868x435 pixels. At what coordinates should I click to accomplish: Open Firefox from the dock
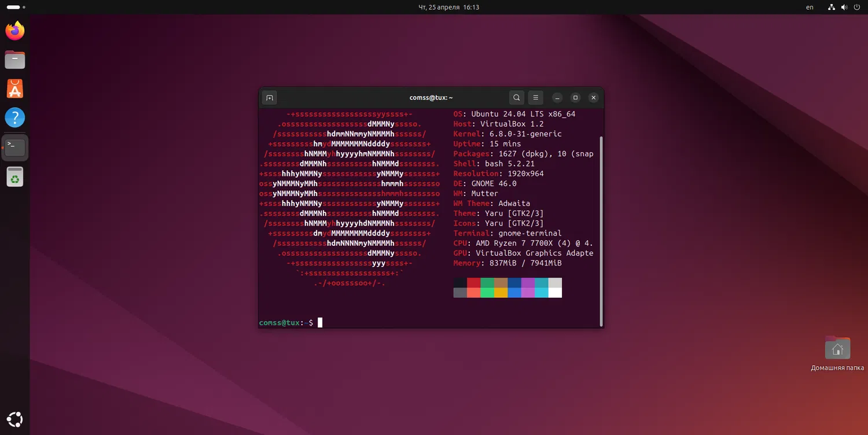(15, 31)
